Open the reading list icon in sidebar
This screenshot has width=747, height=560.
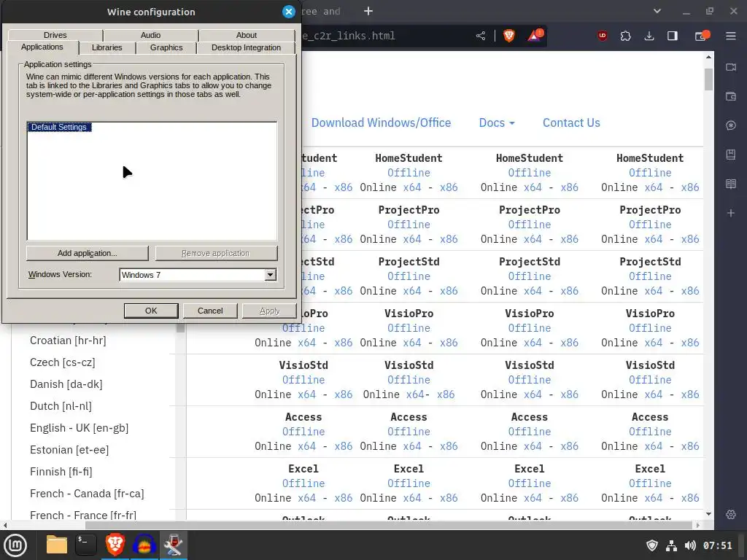coord(731,184)
